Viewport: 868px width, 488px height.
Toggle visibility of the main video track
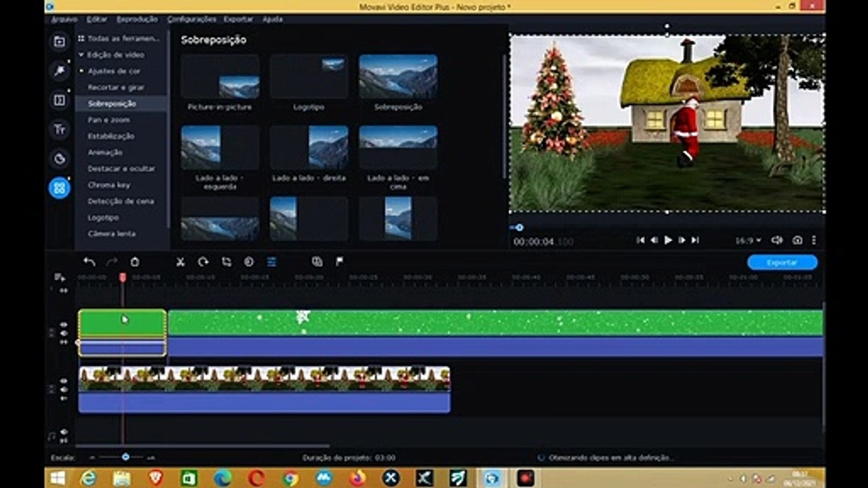tap(64, 382)
